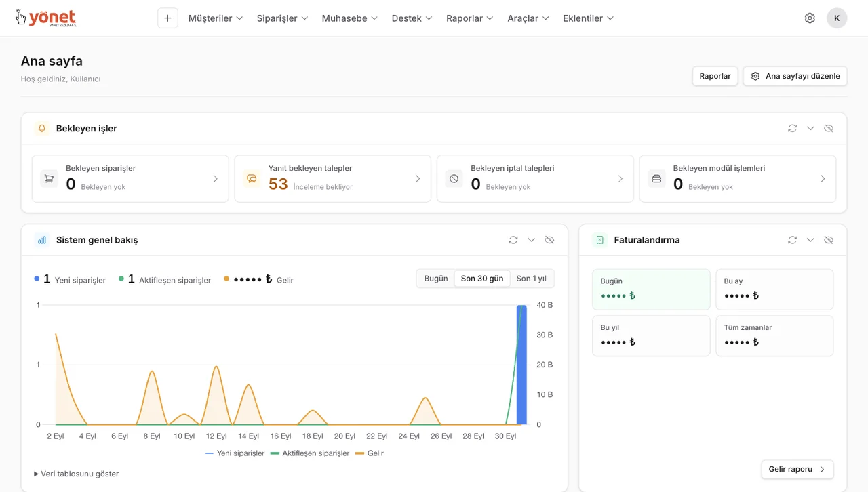Viewport: 868px width, 492px height.
Task: Collapse the Faturalandırma panel
Action: click(810, 240)
